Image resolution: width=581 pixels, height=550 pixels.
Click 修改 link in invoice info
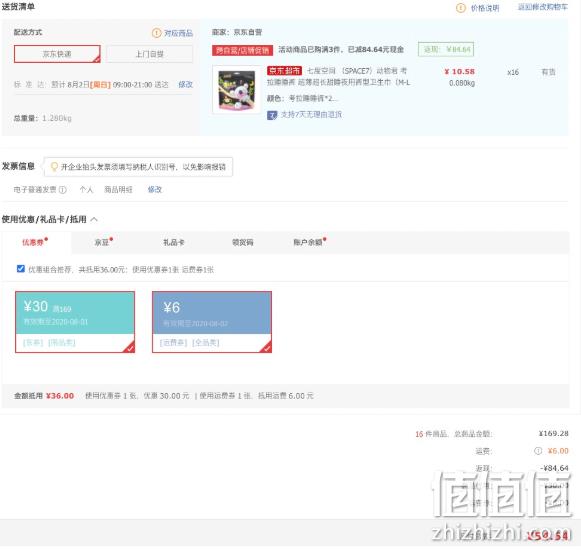click(x=155, y=190)
